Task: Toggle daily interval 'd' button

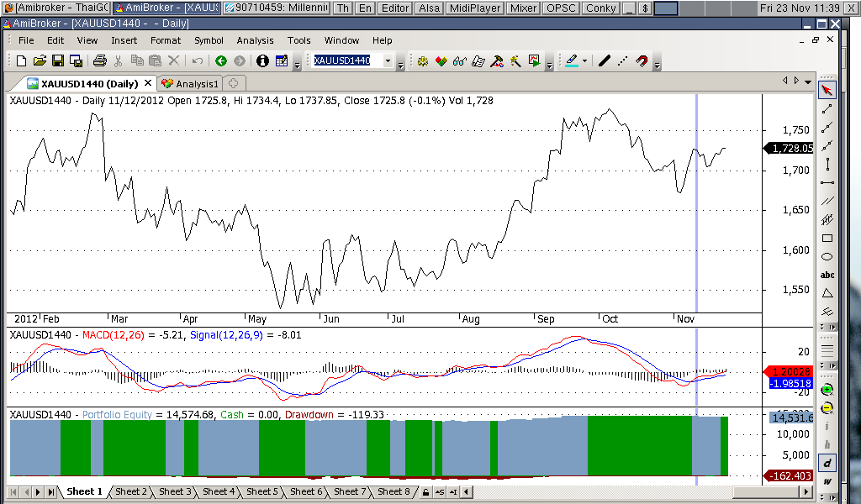Action: 827,464
